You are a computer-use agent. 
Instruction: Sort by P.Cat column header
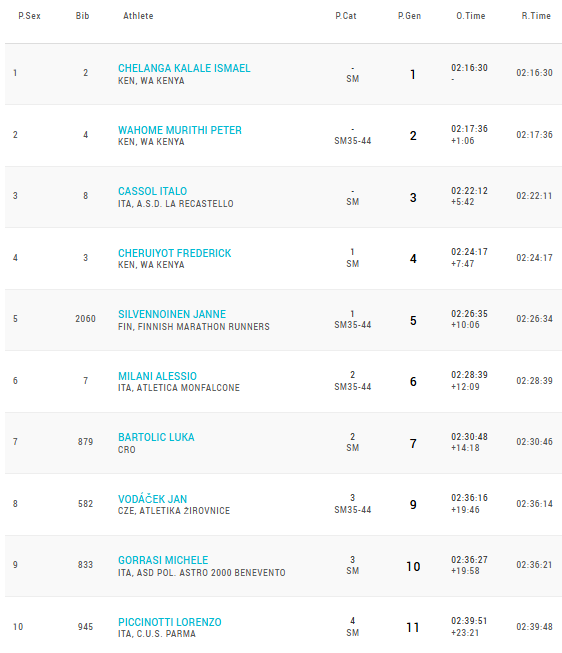[x=346, y=16]
